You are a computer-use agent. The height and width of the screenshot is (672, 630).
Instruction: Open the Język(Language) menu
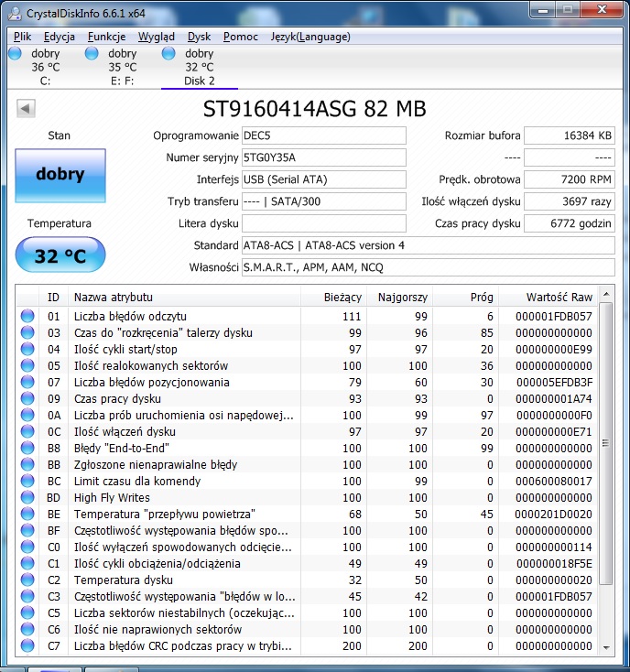pyautogui.click(x=310, y=37)
